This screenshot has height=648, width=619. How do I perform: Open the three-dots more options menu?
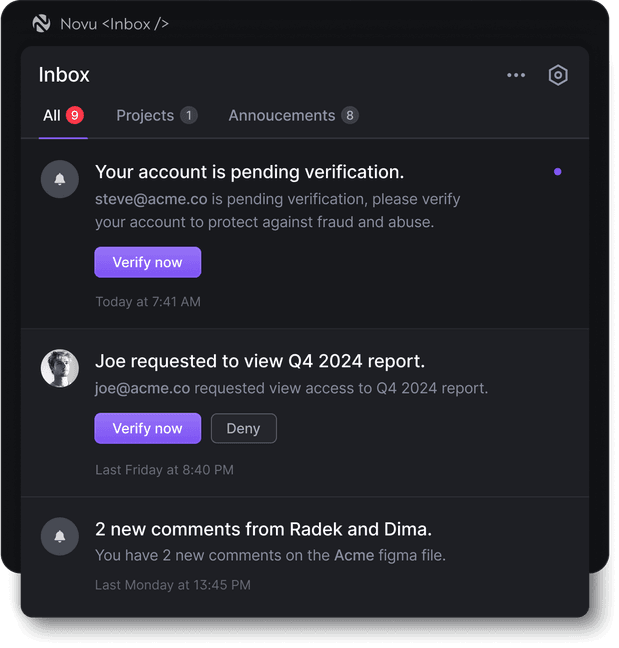[516, 75]
